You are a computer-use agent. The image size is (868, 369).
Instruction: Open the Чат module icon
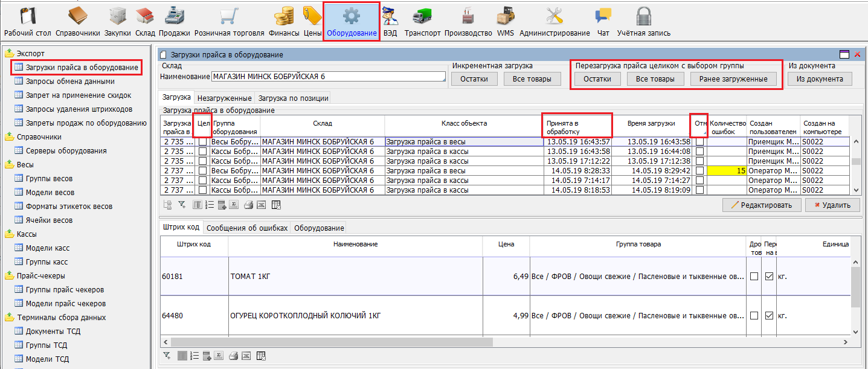tap(603, 21)
